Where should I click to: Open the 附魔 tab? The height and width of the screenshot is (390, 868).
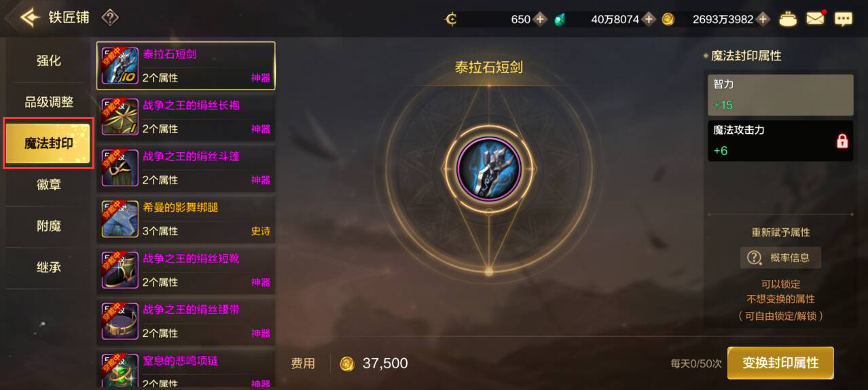coord(48,226)
